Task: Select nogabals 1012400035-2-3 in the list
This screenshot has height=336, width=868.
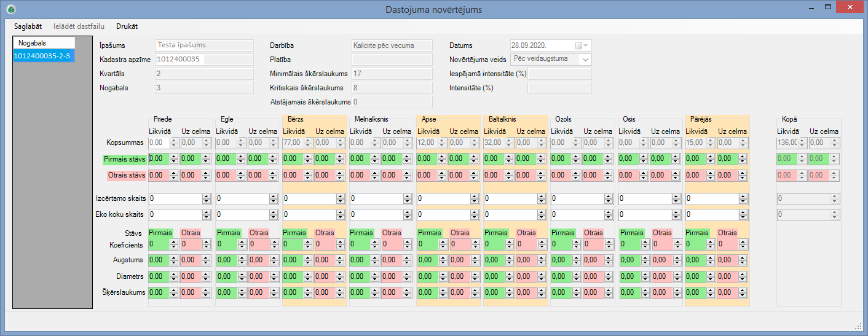Action: (42, 56)
